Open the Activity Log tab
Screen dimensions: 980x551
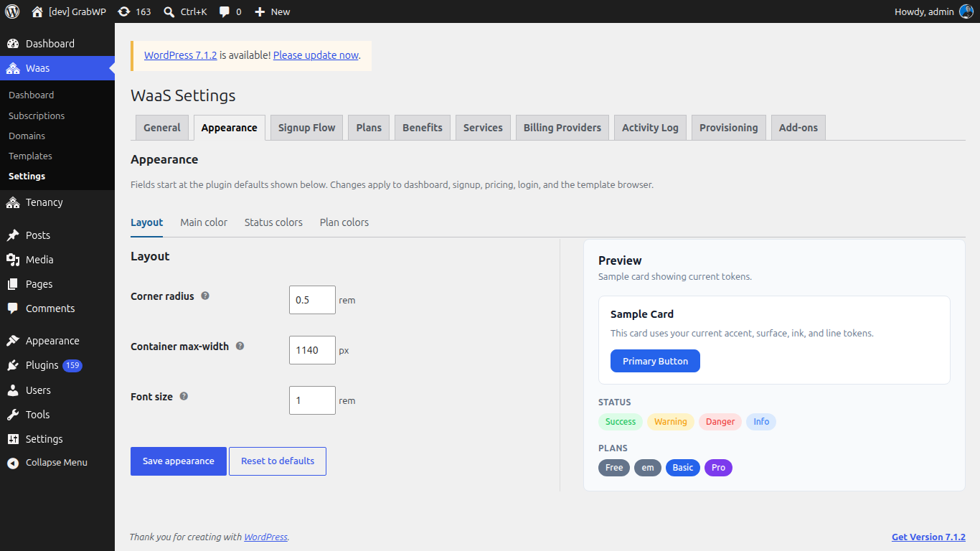650,128
